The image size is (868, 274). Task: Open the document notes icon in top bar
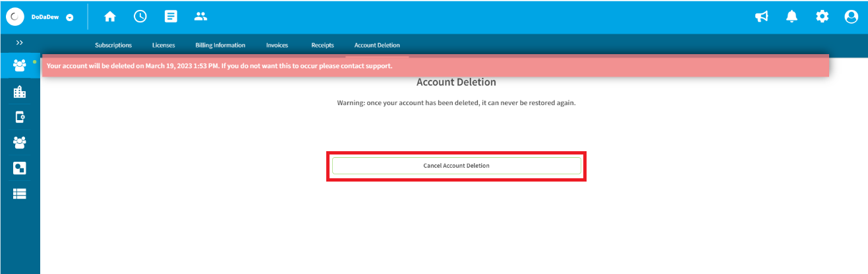[x=171, y=17]
